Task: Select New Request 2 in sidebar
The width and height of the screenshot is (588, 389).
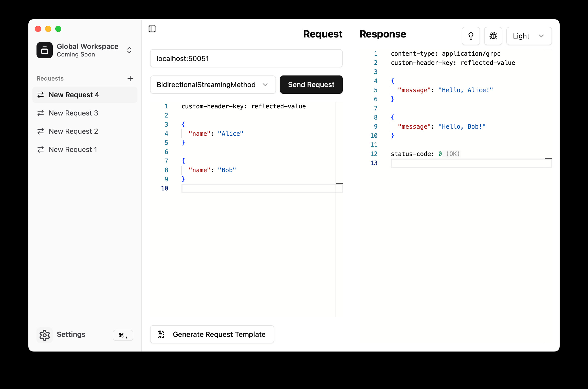Action: click(x=73, y=131)
